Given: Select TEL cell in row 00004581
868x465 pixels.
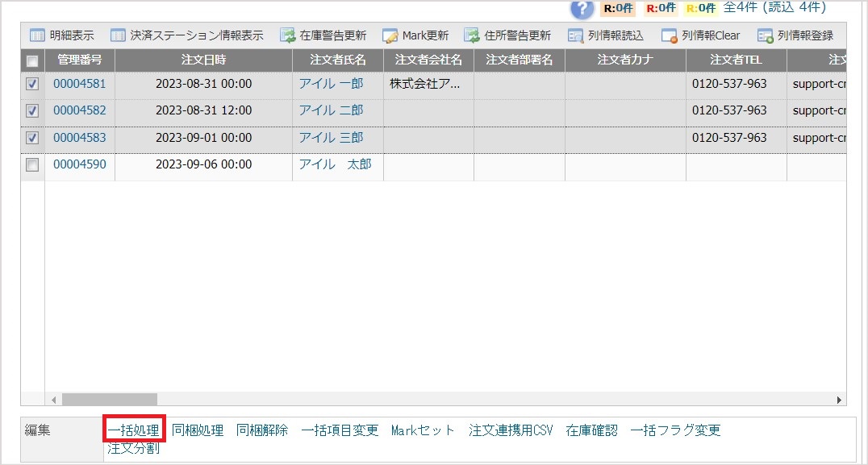Looking at the screenshot, I should [737, 84].
